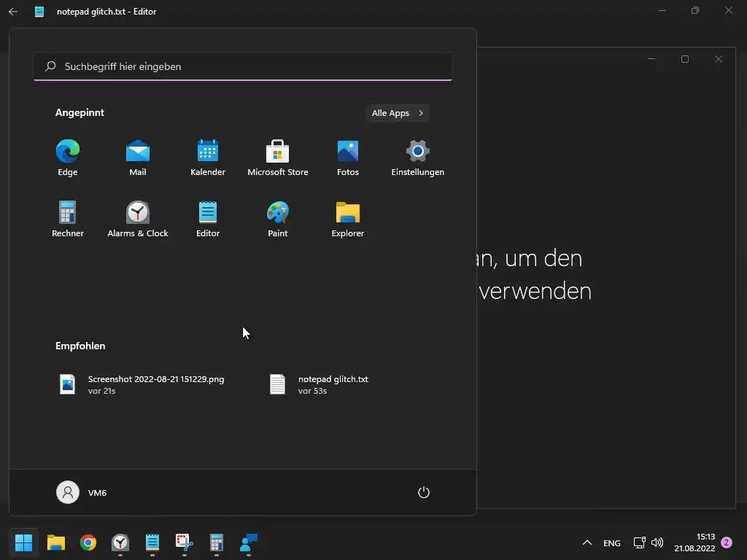Open notification center badge showing 2

(727, 542)
